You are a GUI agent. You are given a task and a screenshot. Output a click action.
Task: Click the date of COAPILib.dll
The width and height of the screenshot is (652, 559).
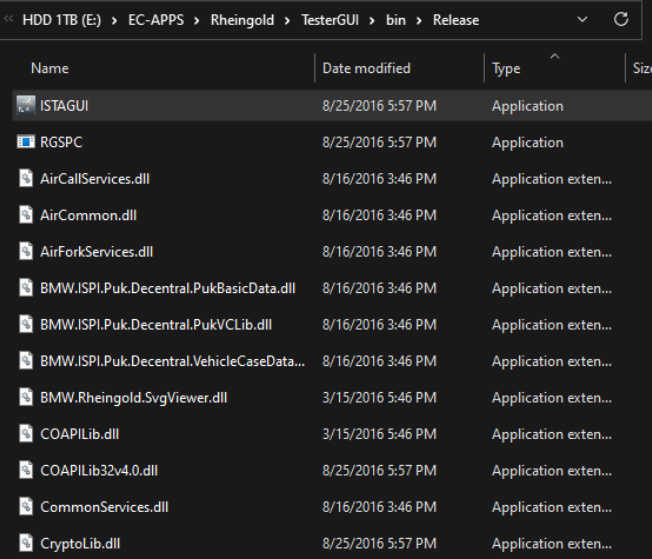tap(379, 434)
